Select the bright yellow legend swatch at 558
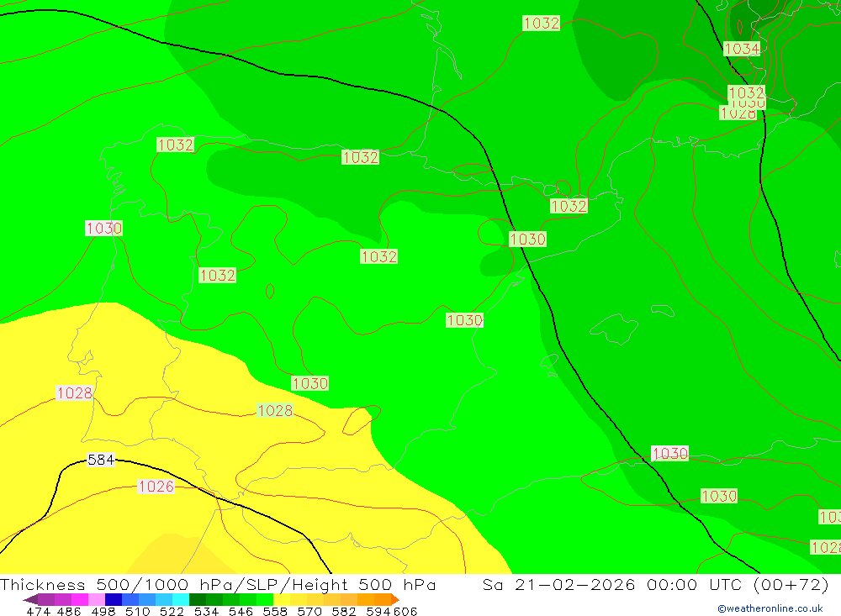The image size is (841, 616). point(282,599)
